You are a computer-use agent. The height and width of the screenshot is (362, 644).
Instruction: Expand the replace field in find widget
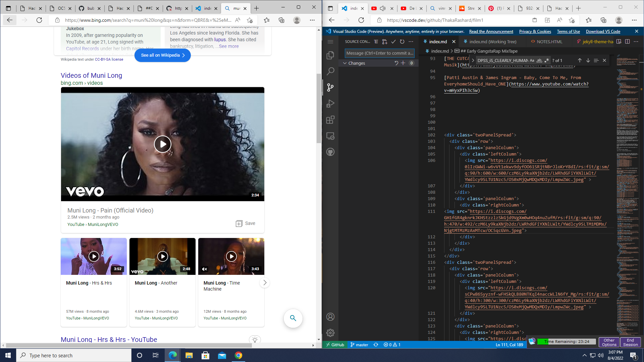pos(473,61)
